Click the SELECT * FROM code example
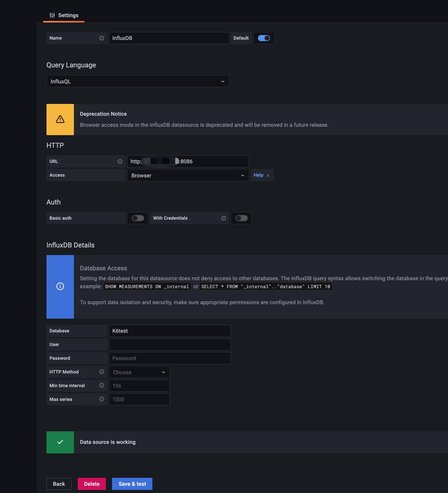Image resolution: width=448 pixels, height=493 pixels. coord(266,287)
